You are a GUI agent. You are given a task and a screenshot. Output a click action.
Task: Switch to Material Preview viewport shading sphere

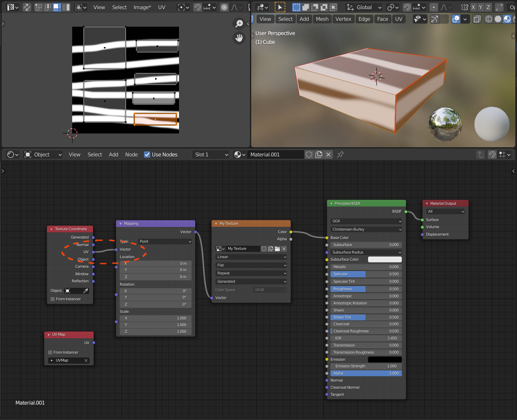pos(507,19)
